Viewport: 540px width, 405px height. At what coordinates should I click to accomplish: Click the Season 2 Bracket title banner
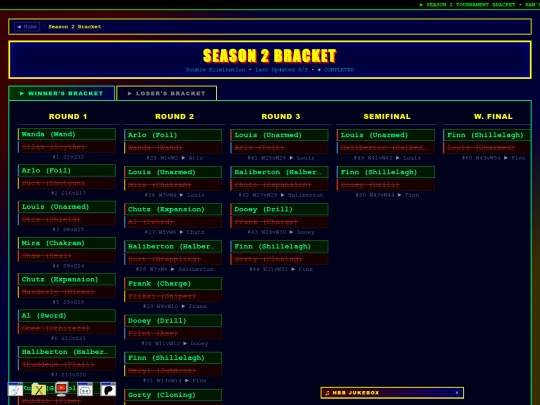(270, 60)
